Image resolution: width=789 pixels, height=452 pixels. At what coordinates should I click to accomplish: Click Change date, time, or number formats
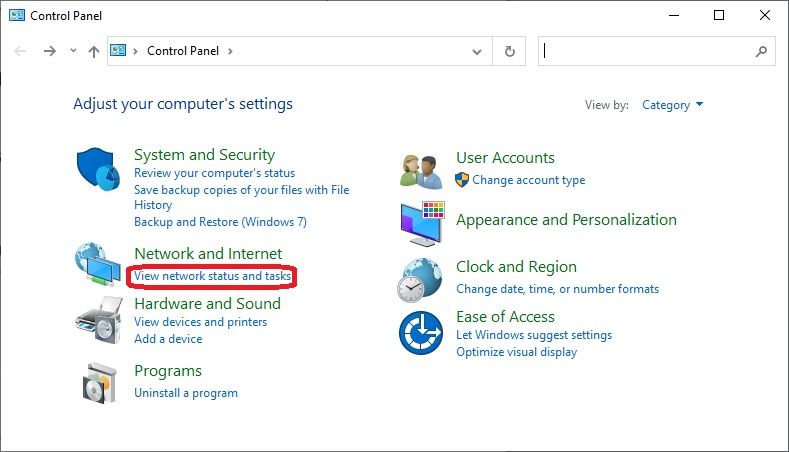(558, 289)
